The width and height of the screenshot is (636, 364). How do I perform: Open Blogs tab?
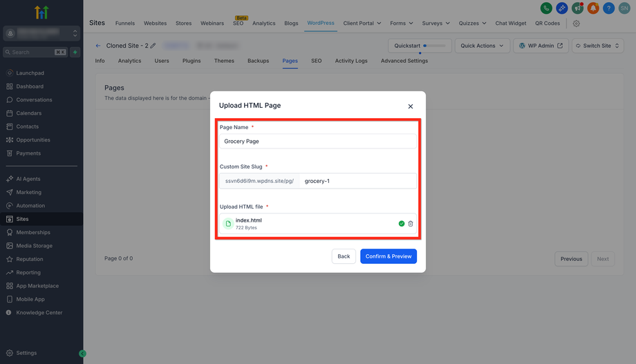(x=291, y=23)
